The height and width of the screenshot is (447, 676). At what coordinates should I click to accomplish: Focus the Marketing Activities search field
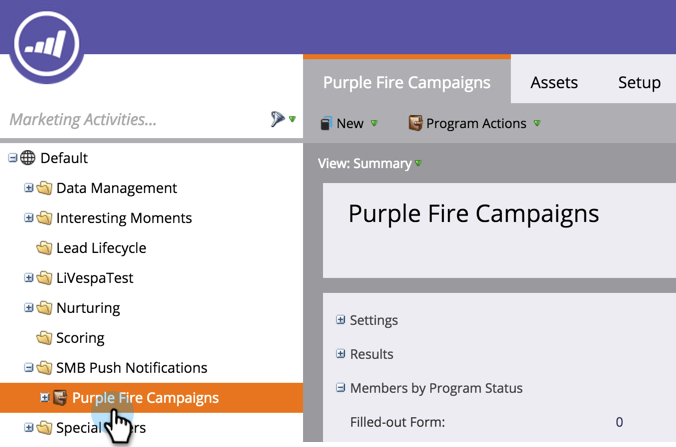(x=130, y=120)
